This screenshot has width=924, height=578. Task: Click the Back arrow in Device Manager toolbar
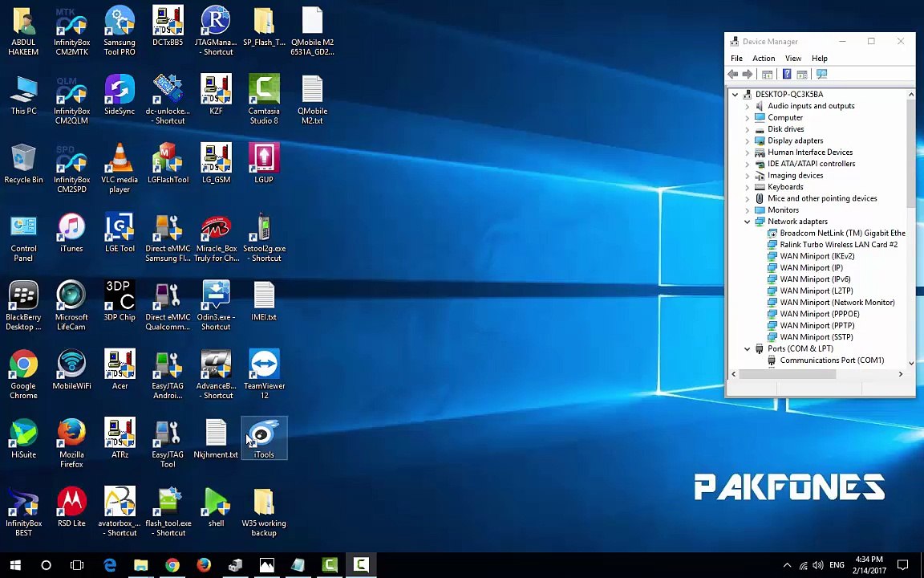(733, 74)
